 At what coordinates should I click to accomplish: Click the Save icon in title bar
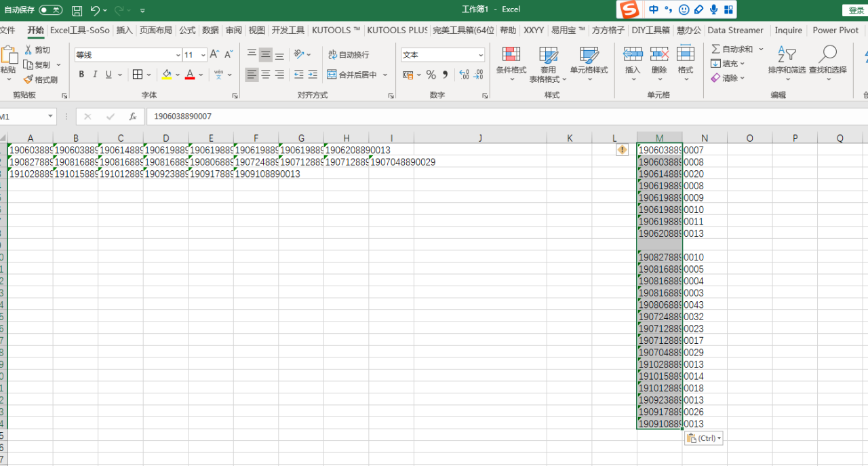tap(77, 10)
